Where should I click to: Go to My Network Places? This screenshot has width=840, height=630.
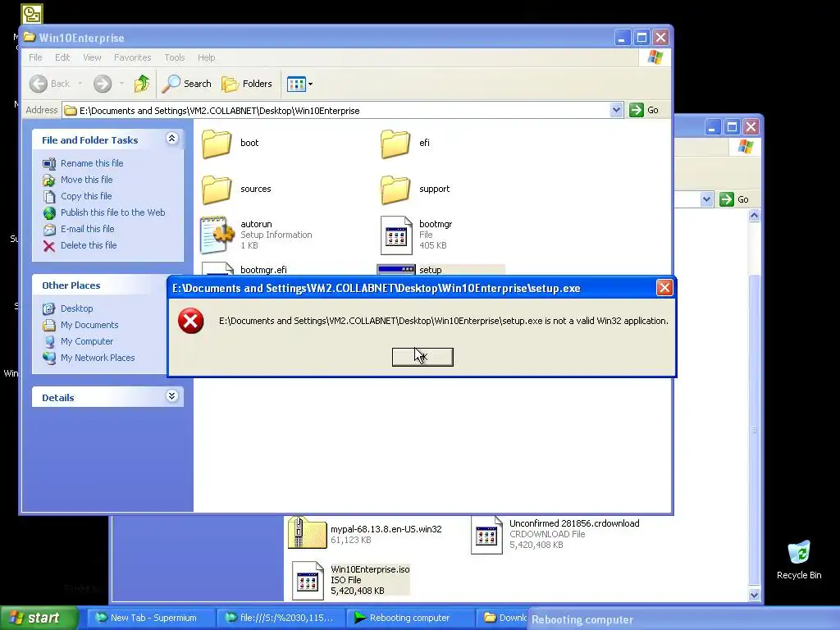98,358
